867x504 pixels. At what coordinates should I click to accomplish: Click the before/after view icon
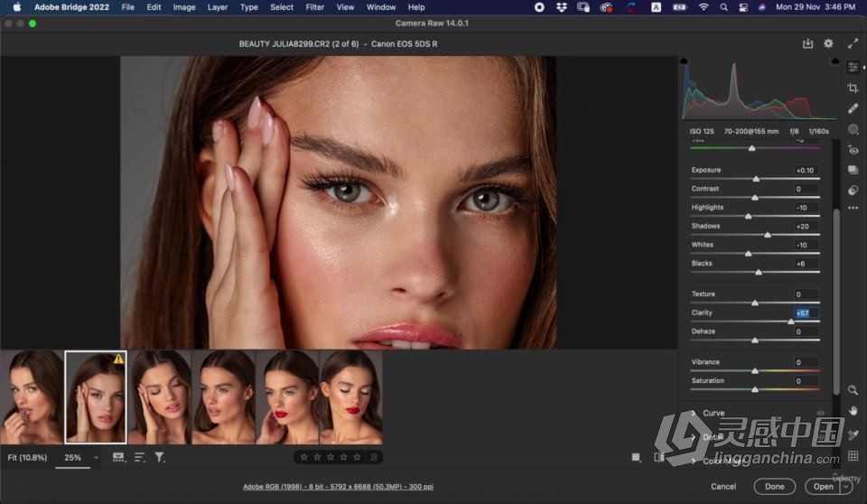[x=658, y=457]
